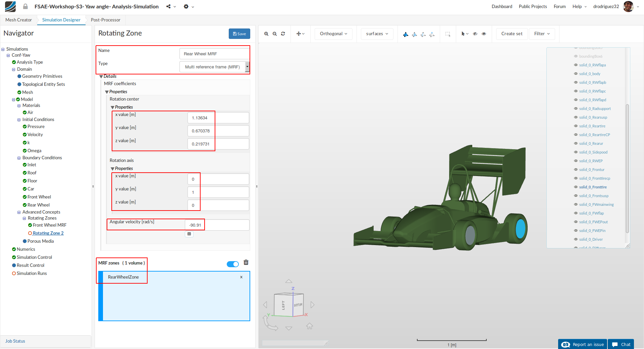Open the angular velocity table icon
The width and height of the screenshot is (644, 349).
coord(189,234)
